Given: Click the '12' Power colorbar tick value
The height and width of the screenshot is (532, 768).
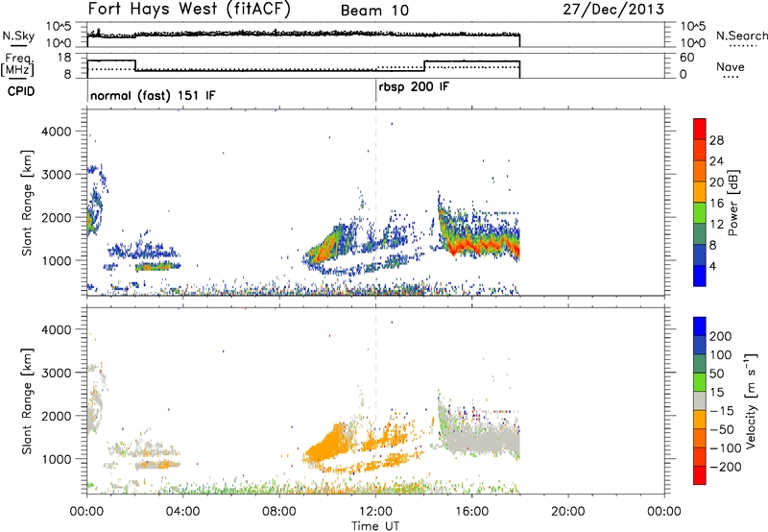Looking at the screenshot, I should click(716, 225).
